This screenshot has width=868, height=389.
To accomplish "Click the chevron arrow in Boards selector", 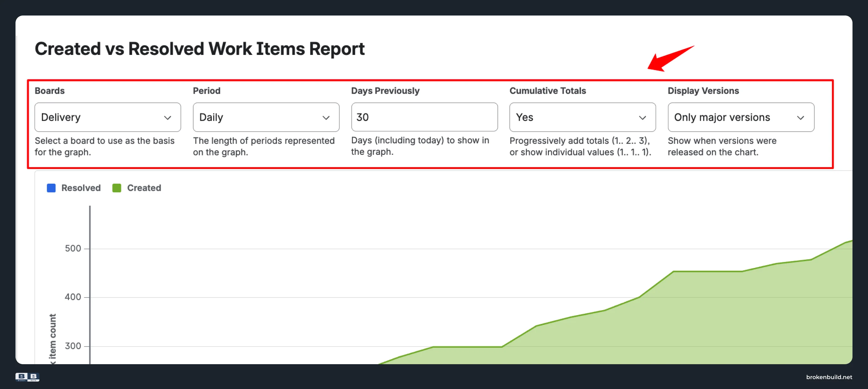I will pyautogui.click(x=167, y=118).
